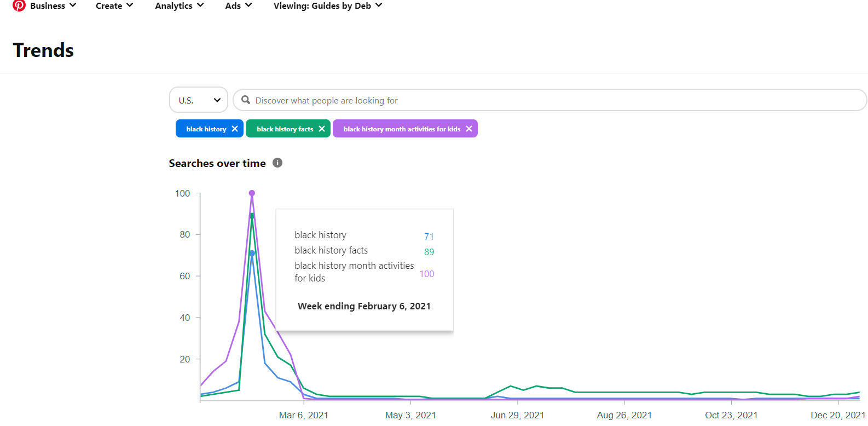Remove the black history facts tag

pos(322,129)
